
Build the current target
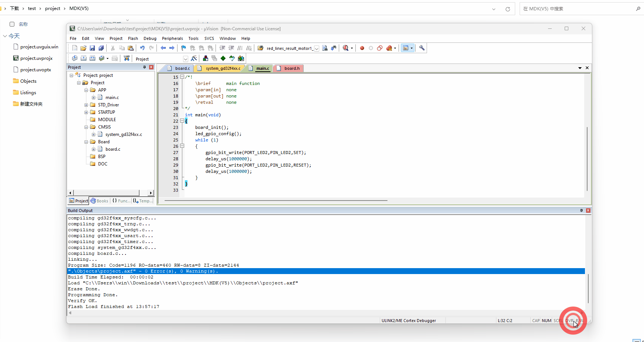tap(84, 58)
